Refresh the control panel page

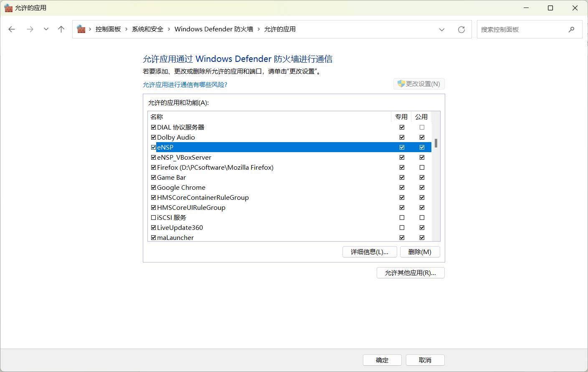coord(461,29)
